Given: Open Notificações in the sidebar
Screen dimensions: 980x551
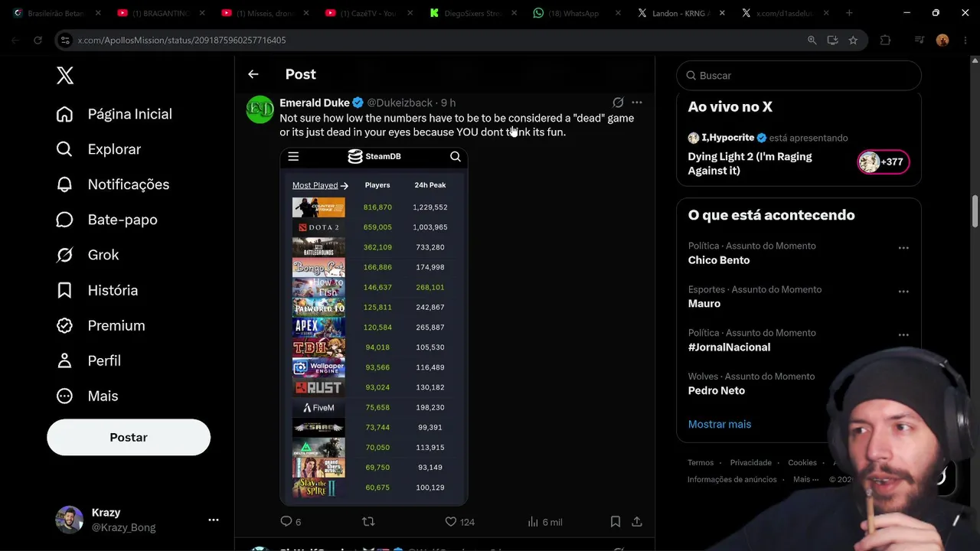Looking at the screenshot, I should pyautogui.click(x=113, y=184).
